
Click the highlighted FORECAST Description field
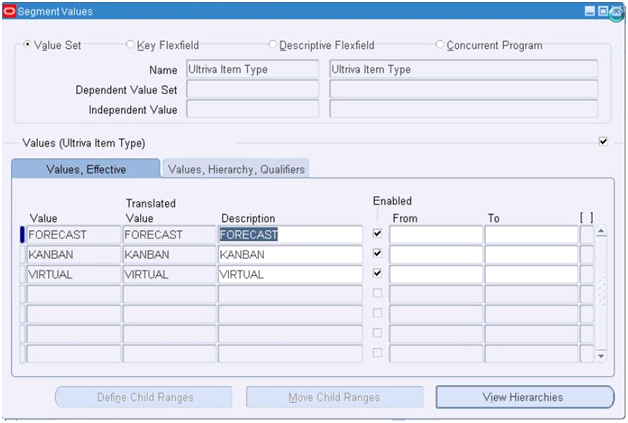(x=290, y=235)
